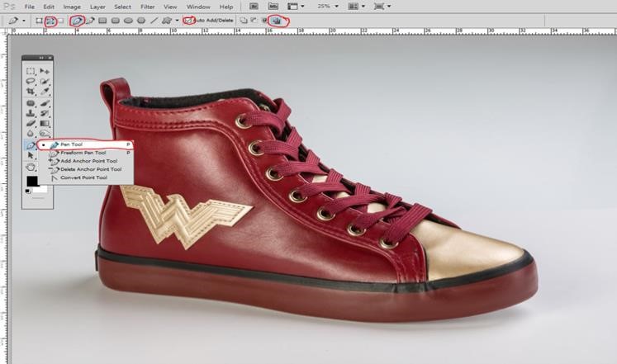
Task: Open the Edit menu
Action: tap(49, 7)
